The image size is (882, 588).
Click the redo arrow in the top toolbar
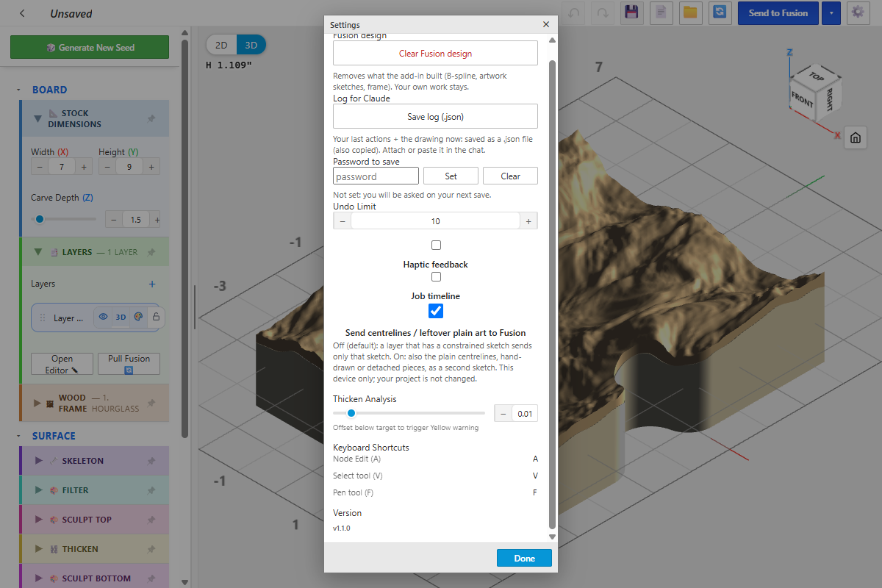(x=603, y=12)
